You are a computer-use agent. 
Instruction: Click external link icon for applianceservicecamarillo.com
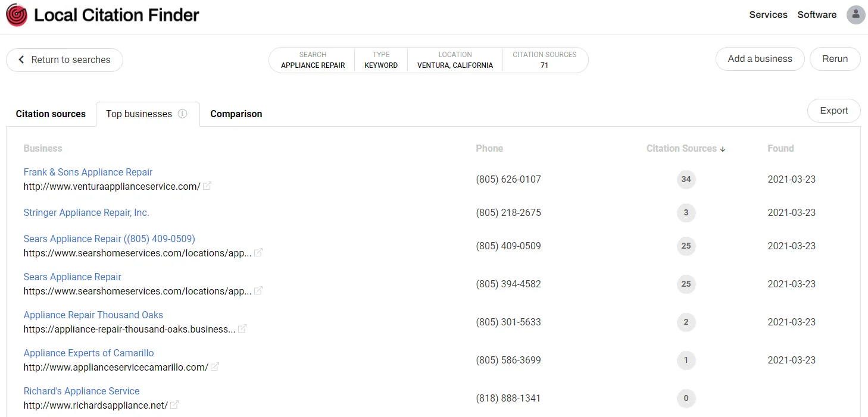215,367
